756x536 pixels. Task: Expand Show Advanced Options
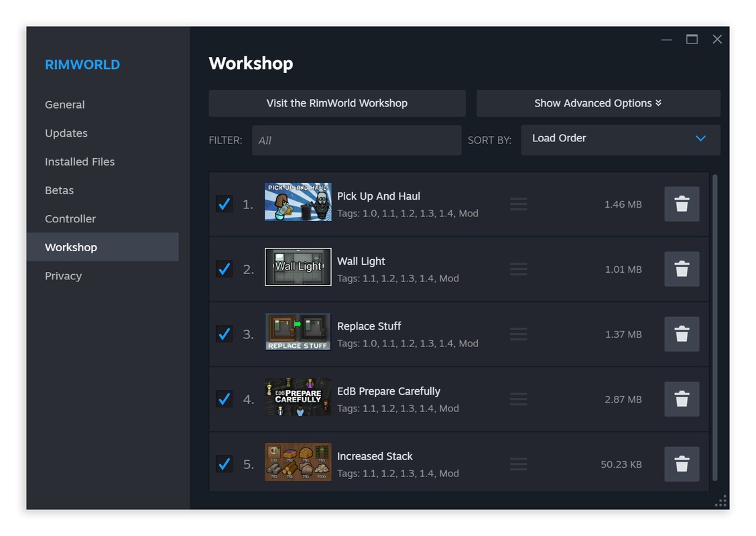598,103
